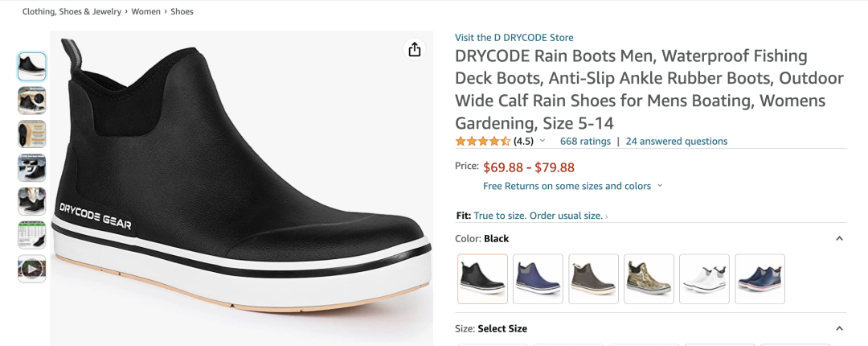
Task: Expand Free Returns details chevron
Action: 660,186
